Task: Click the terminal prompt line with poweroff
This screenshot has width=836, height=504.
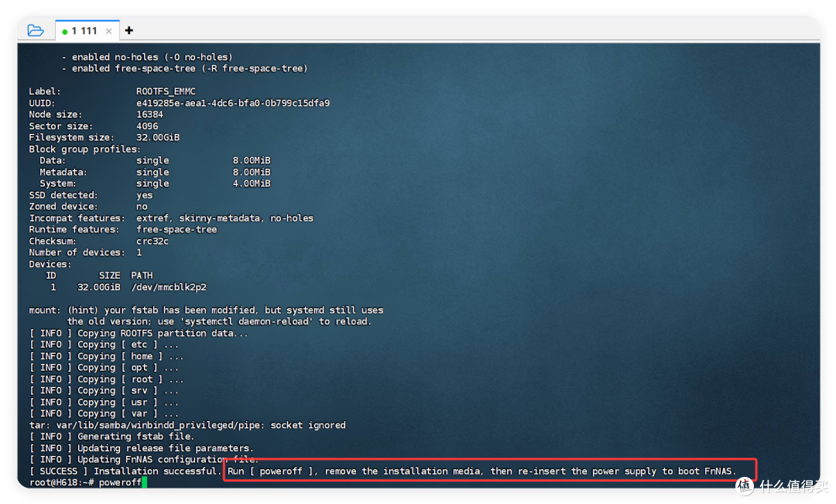Action: pyautogui.click(x=88, y=482)
